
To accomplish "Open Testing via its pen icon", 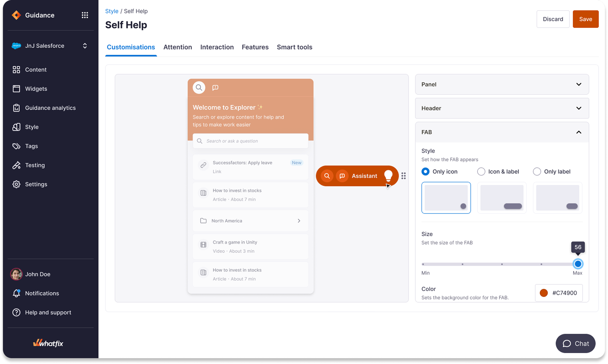I will point(16,165).
